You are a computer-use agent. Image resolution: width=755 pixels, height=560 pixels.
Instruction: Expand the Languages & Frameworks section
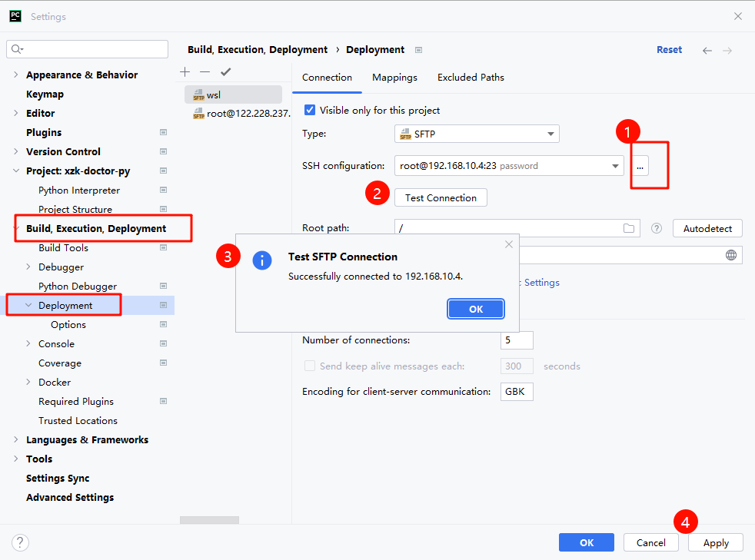pos(17,439)
